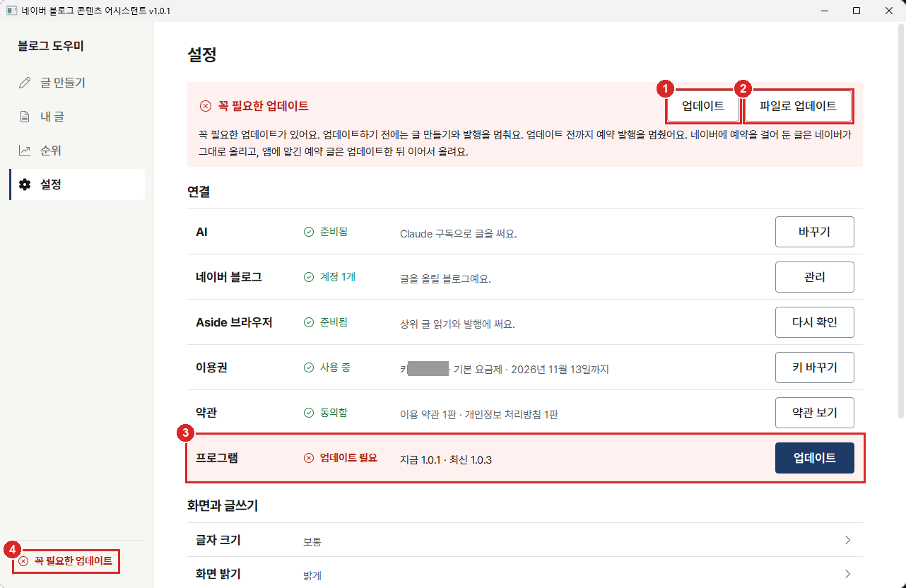Click 바꾸기 in the AI row
The height and width of the screenshot is (588, 906).
pos(814,232)
